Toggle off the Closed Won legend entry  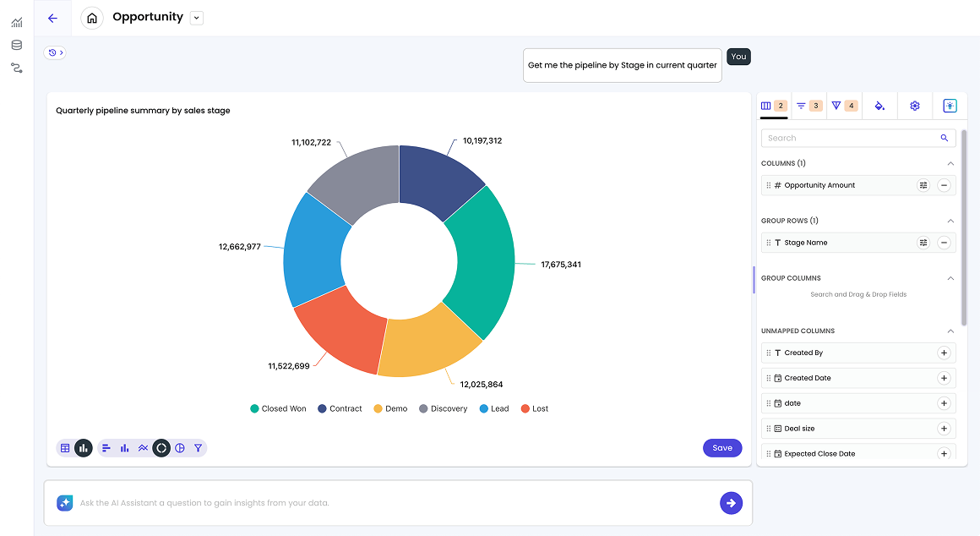point(278,408)
